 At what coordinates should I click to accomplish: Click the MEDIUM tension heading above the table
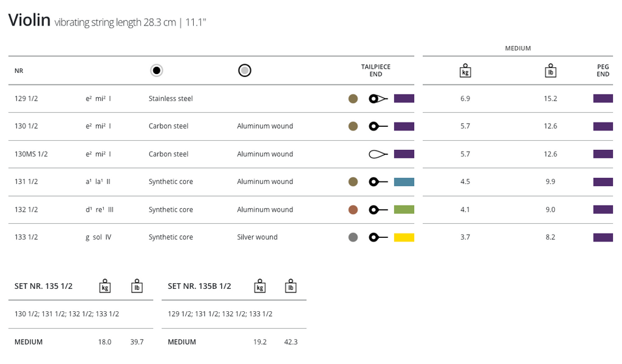tap(518, 49)
